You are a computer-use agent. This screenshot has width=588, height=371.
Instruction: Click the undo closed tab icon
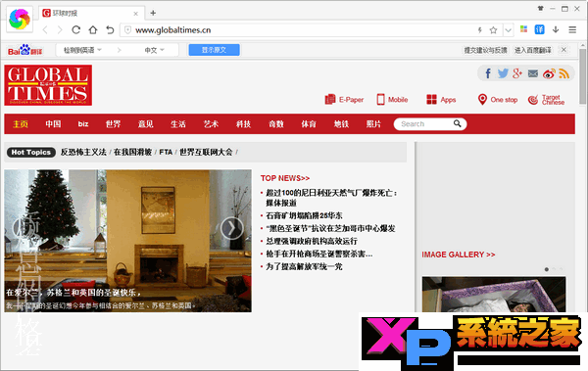110,30
